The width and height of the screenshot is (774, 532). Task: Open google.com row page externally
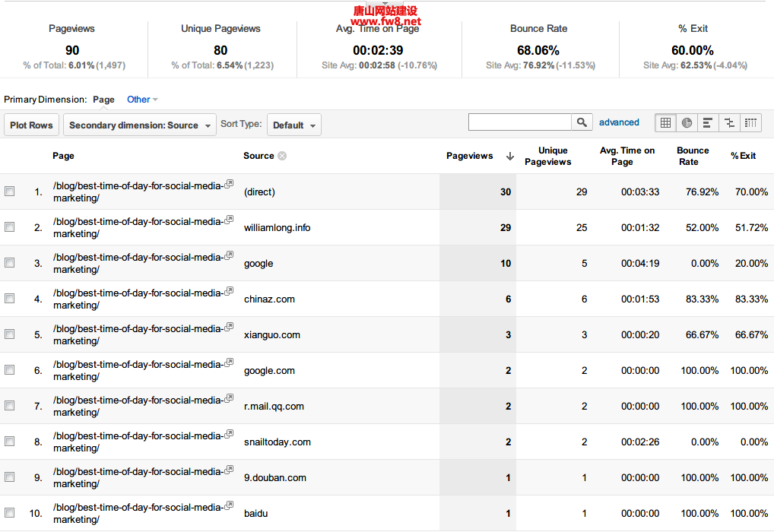[229, 363]
